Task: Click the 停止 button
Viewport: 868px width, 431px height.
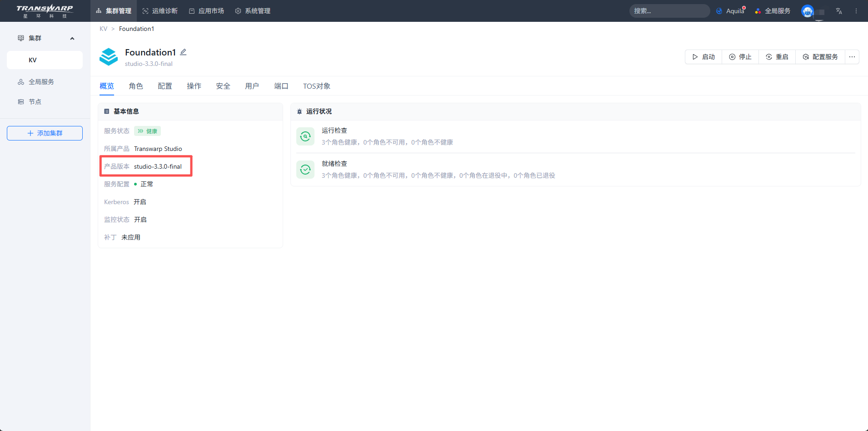Action: coord(740,57)
